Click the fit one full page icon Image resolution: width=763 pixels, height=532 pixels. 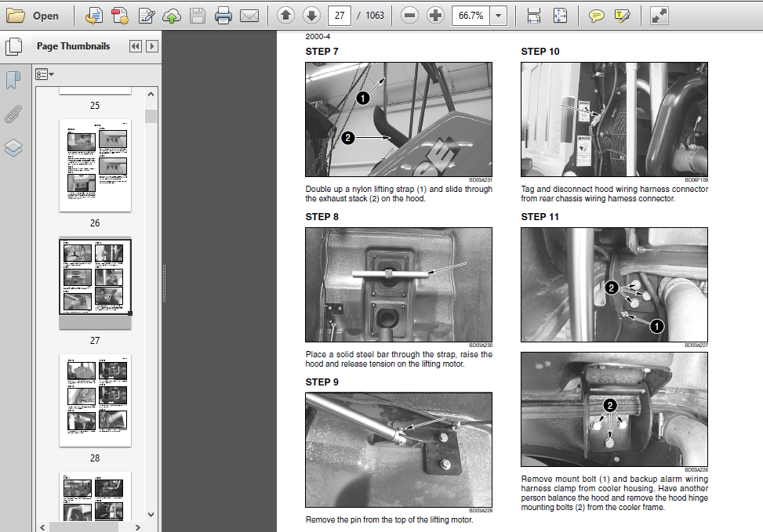click(560, 16)
